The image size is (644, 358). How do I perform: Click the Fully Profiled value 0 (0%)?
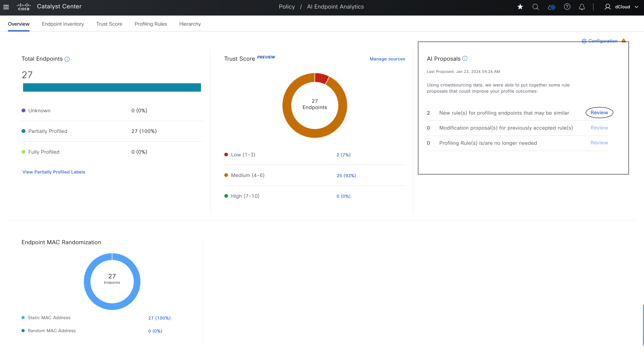coord(139,152)
